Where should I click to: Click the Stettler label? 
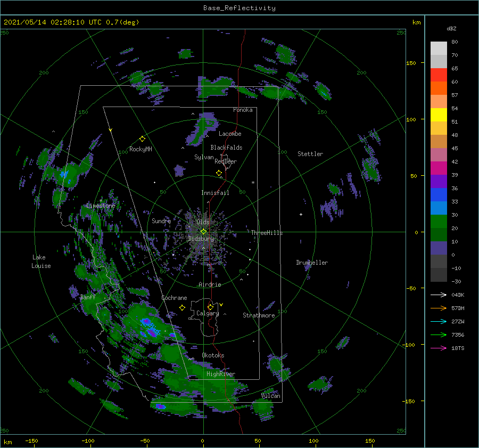point(310,154)
